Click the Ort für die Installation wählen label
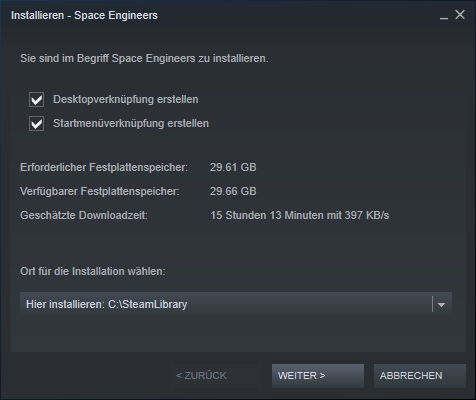 [93, 271]
